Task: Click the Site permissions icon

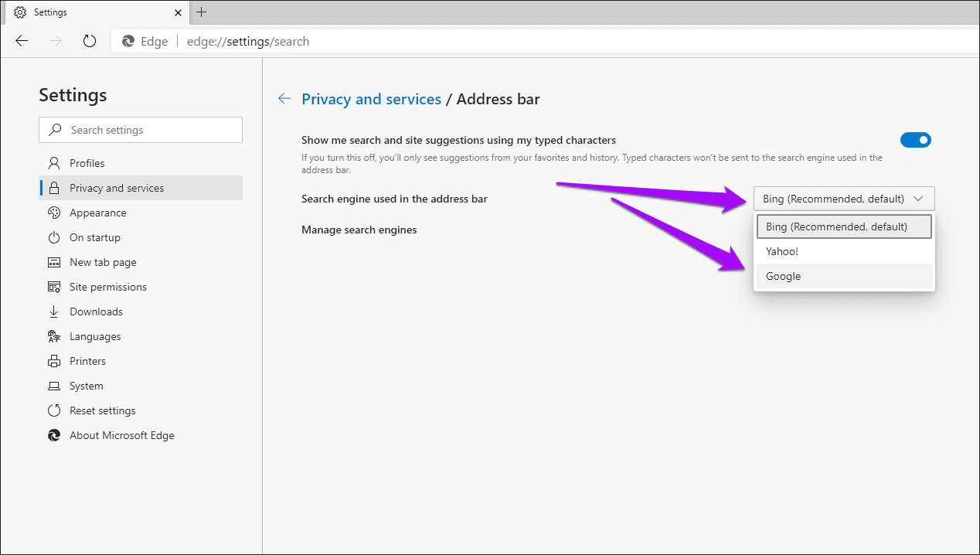Action: (x=54, y=287)
